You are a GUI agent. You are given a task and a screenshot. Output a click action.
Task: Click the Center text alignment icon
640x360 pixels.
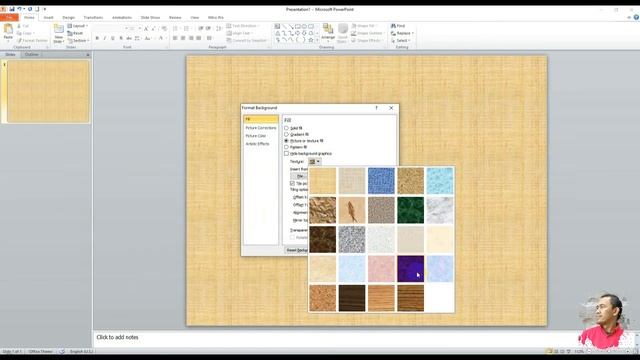click(x=183, y=38)
